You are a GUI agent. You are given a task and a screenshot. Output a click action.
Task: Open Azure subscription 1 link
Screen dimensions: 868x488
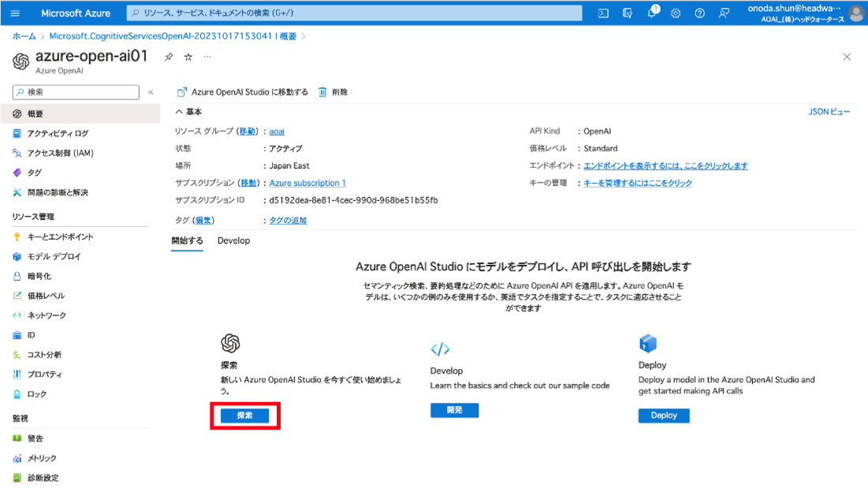click(x=307, y=183)
